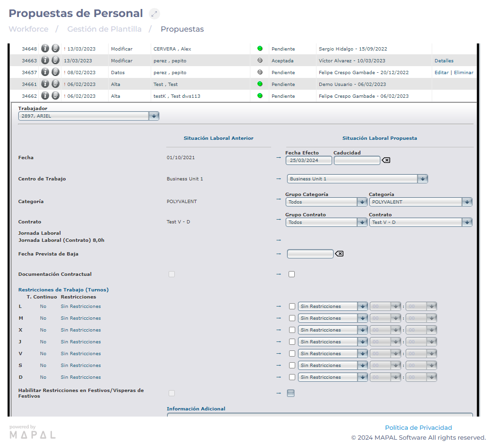Open the Trabajador dropdown
Screen dimensions: 504x443
click(154, 116)
